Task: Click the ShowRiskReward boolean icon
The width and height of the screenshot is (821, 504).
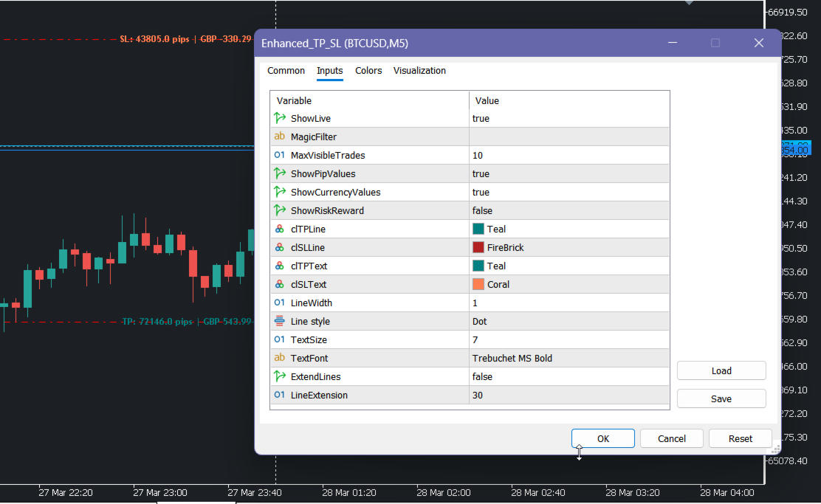Action: [280, 210]
